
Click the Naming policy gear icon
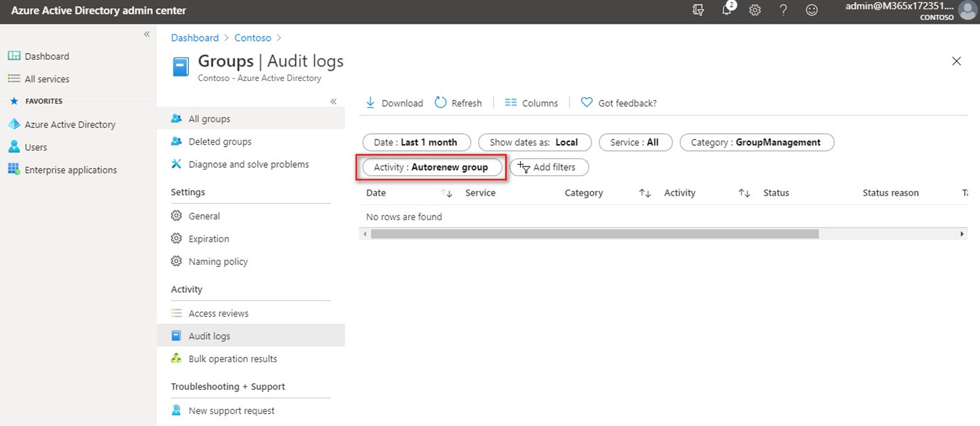click(177, 262)
